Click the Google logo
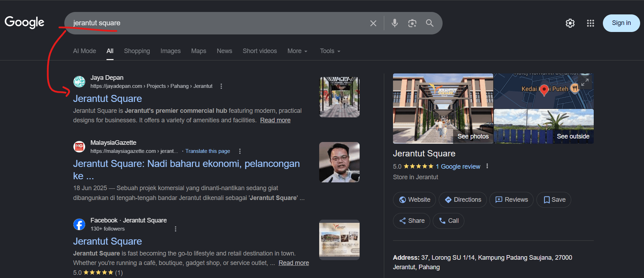 point(24,22)
